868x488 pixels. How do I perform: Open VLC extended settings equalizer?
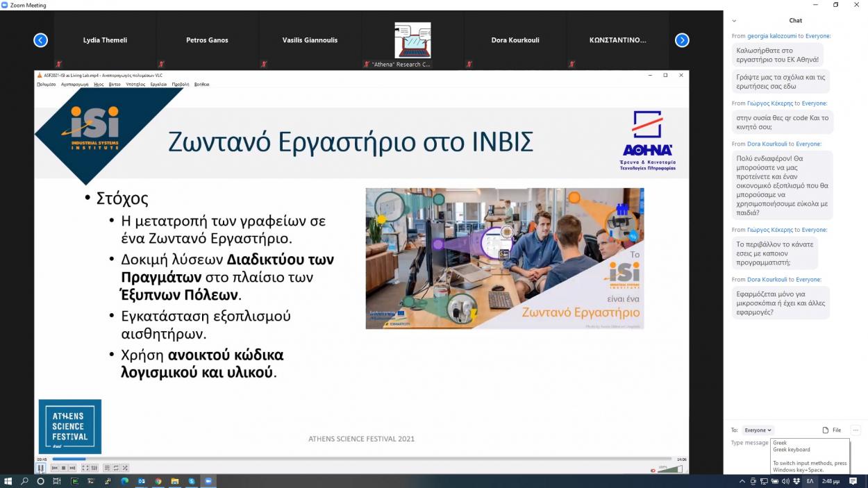(94, 468)
